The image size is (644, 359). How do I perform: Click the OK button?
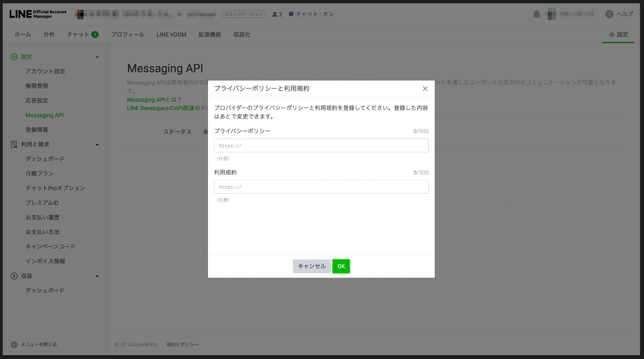click(x=341, y=266)
